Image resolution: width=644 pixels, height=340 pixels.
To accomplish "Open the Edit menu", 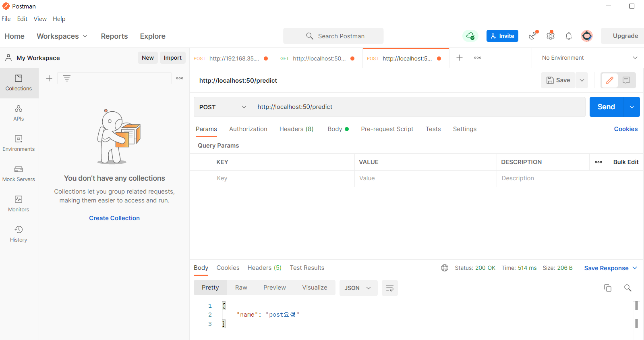I will point(22,19).
